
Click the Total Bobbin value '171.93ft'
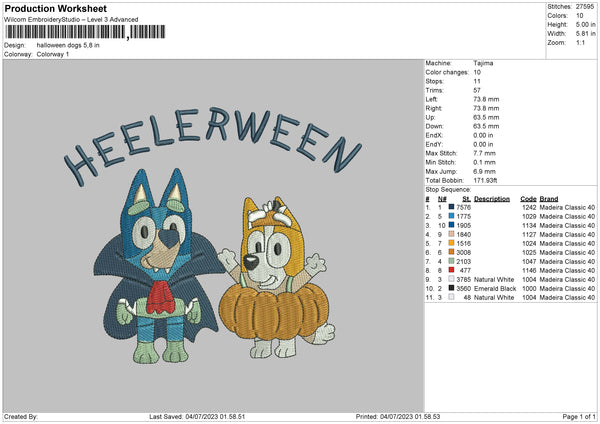(485, 180)
